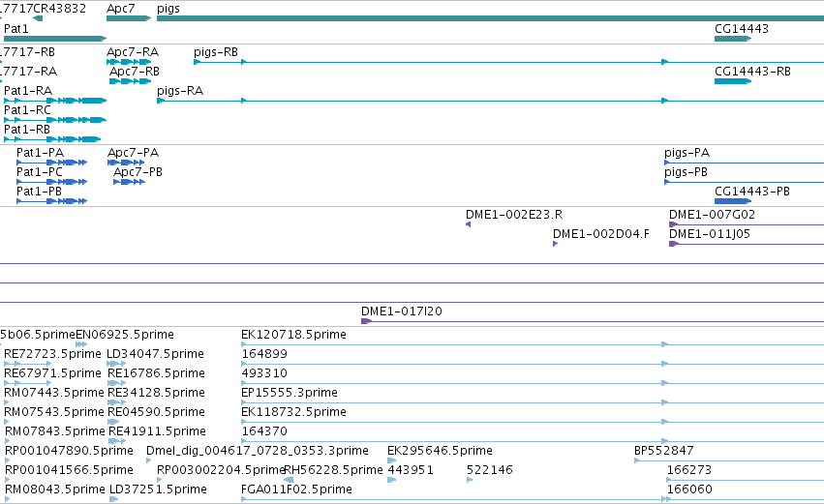Select transcript Apc7-RB label

tap(135, 72)
